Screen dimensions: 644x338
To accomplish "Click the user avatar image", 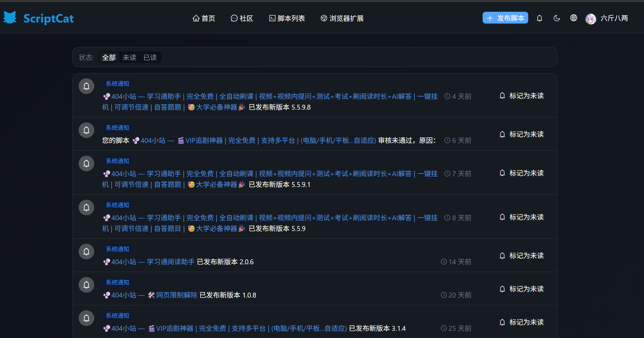I will tap(591, 19).
